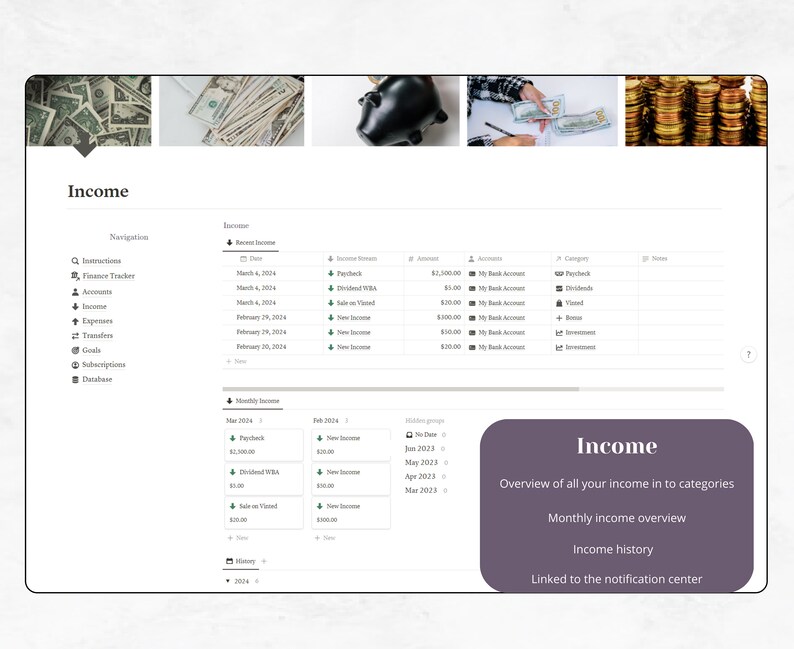Image resolution: width=794 pixels, height=649 pixels.
Task: Click the green arrow on the Paycheck card
Action: click(x=232, y=438)
